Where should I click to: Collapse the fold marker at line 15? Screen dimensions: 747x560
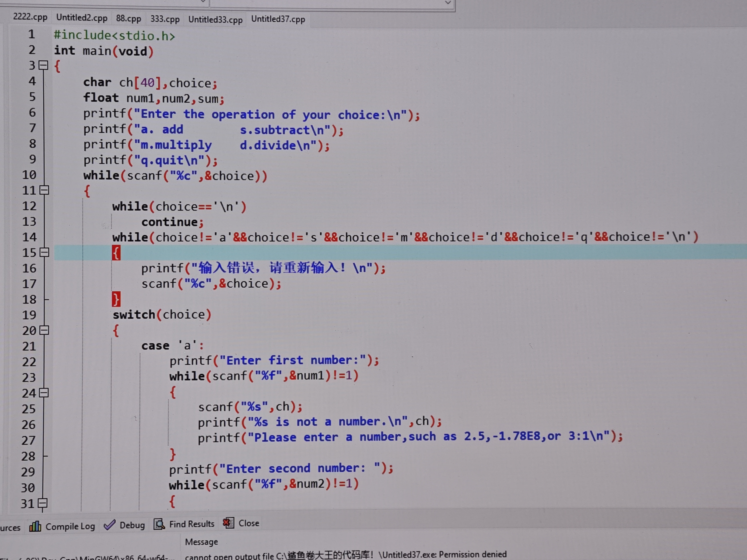pyautogui.click(x=44, y=252)
